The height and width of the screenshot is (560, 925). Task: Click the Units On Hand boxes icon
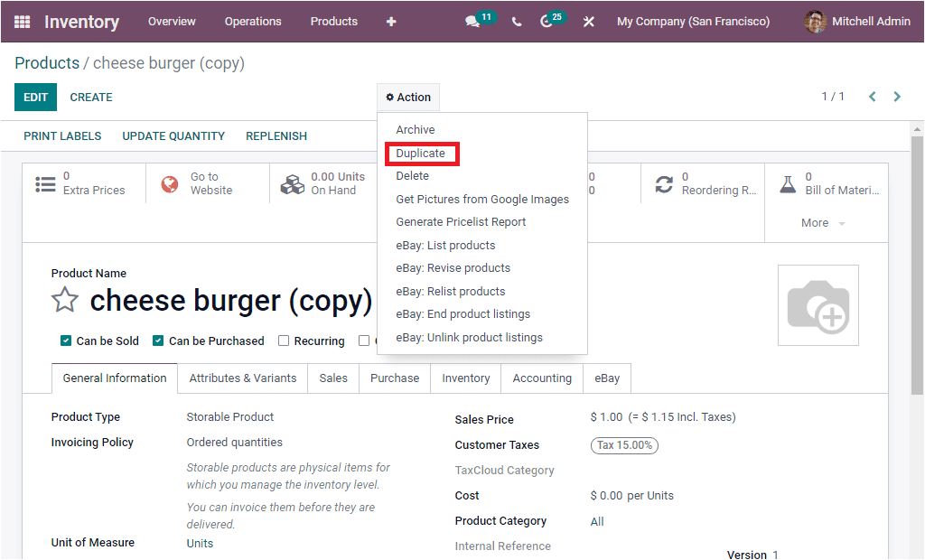click(292, 183)
